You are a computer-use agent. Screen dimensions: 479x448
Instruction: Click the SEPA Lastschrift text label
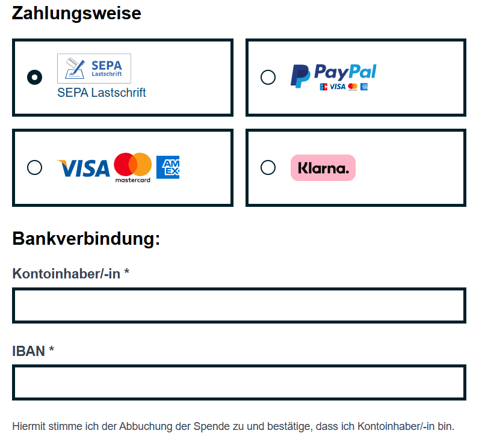tap(102, 93)
